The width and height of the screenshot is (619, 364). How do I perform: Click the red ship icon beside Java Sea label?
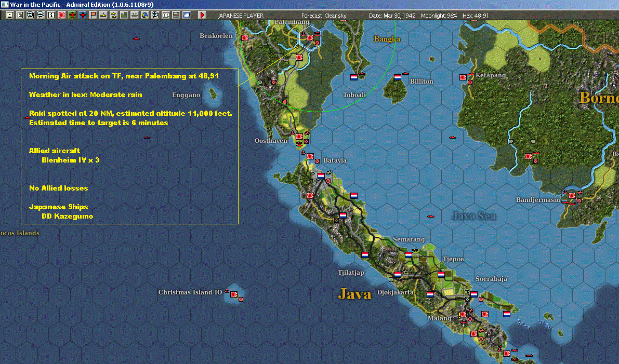pyautogui.click(x=431, y=216)
